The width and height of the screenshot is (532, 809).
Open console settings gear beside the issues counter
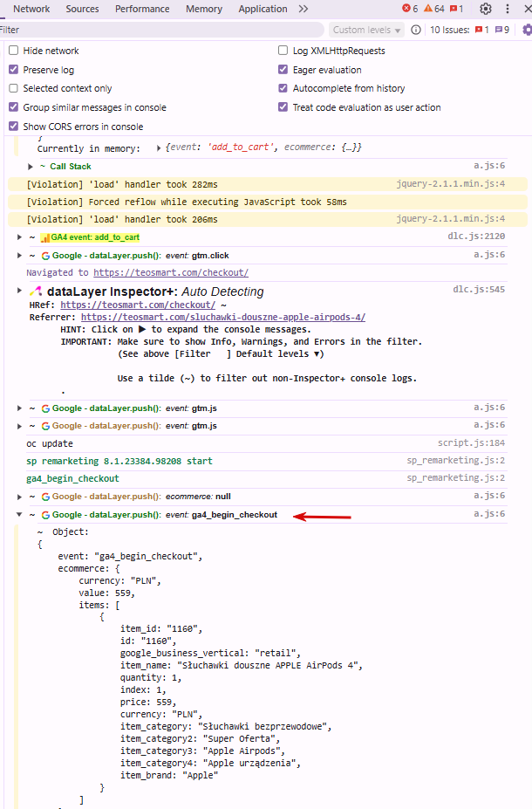[527, 30]
